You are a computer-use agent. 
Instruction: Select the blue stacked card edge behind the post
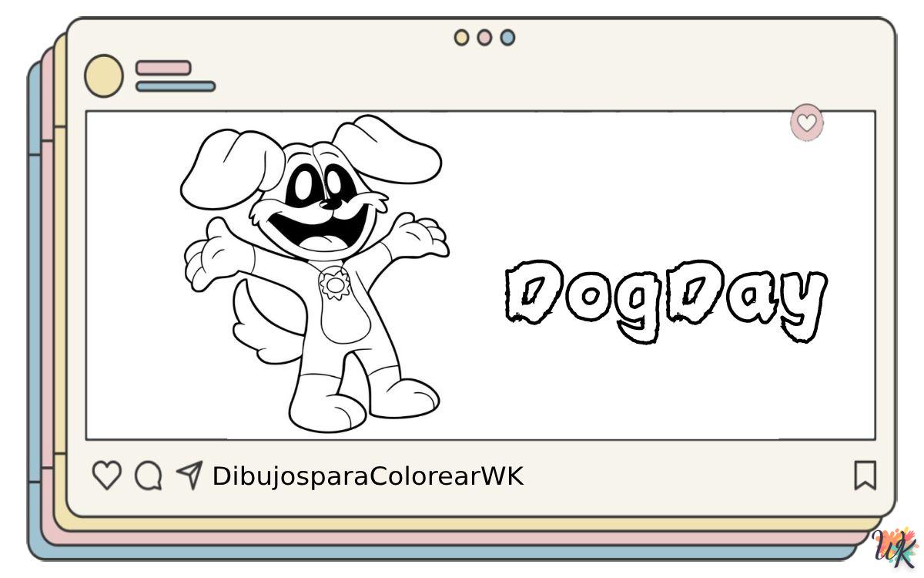tap(35, 308)
